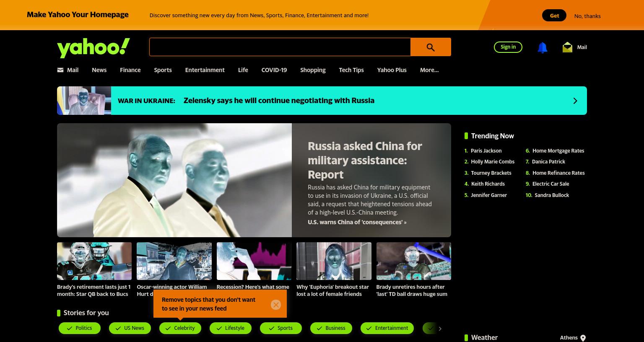Open the COVID-19 nav item
Screen dimensions: 644x342
[x=274, y=70]
